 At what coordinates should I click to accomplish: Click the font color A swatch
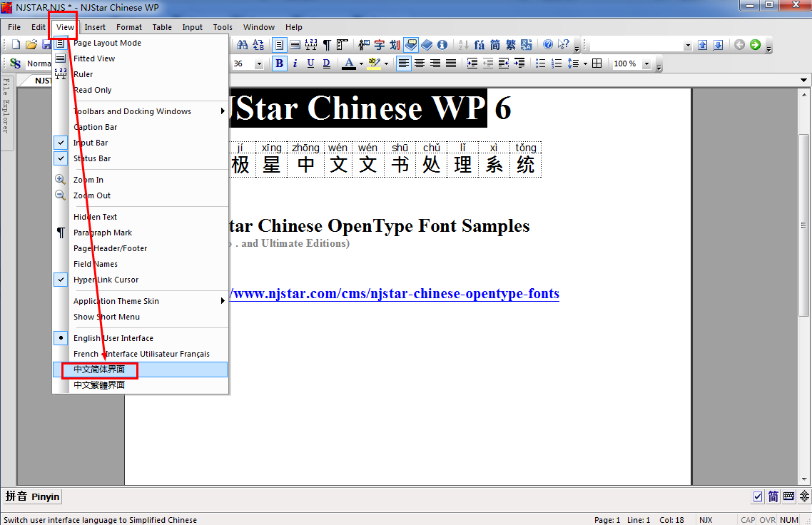(x=350, y=63)
